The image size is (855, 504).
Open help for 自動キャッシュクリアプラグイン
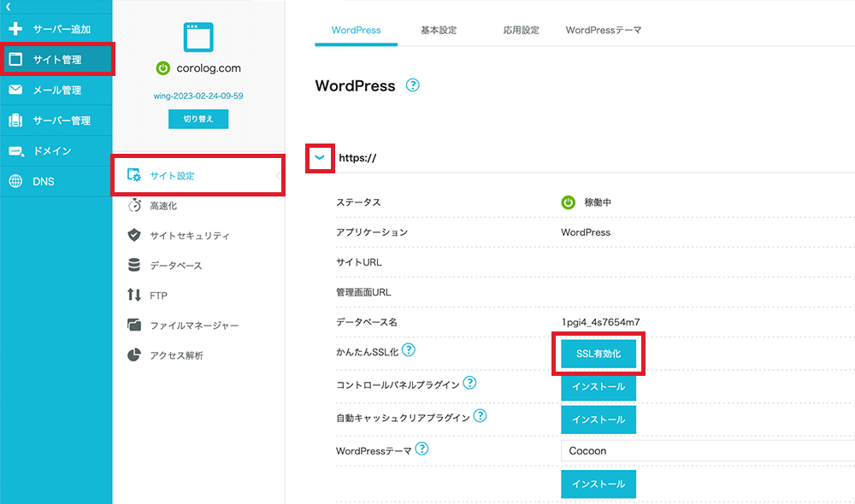[x=480, y=416]
